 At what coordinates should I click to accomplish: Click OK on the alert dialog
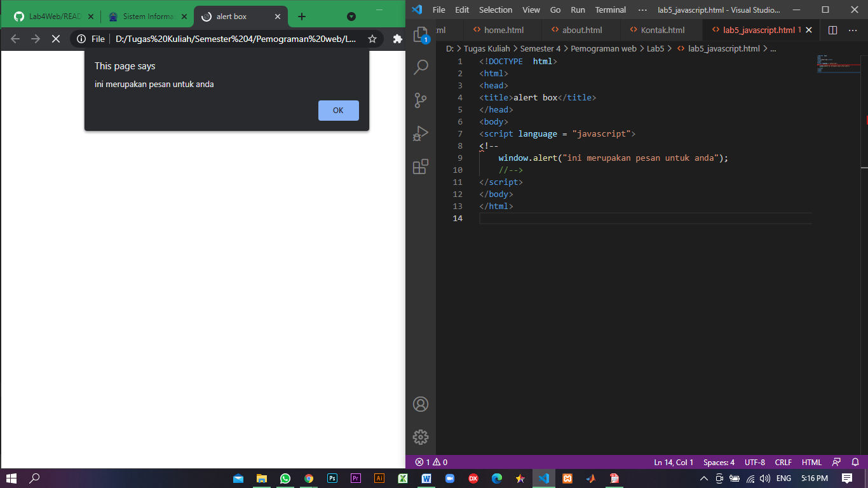pyautogui.click(x=338, y=110)
